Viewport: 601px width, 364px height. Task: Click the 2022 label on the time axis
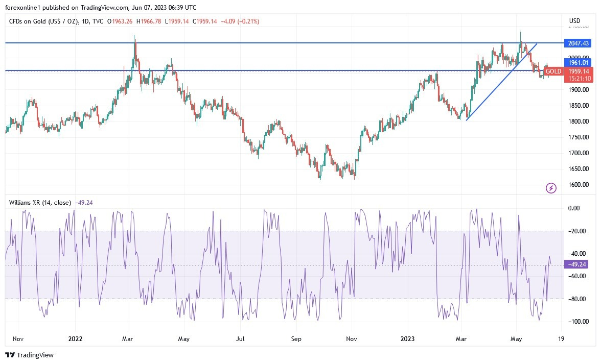click(75, 339)
